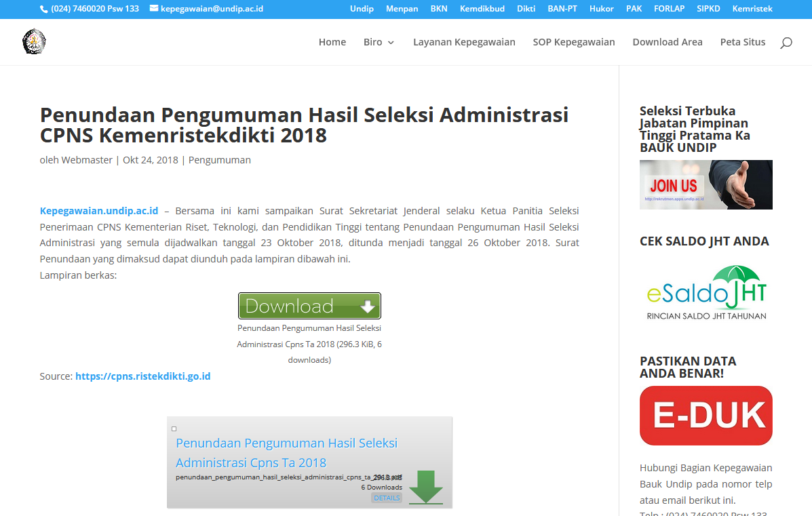Click the FORLAP top bar link
This screenshot has width=812, height=516.
point(669,9)
